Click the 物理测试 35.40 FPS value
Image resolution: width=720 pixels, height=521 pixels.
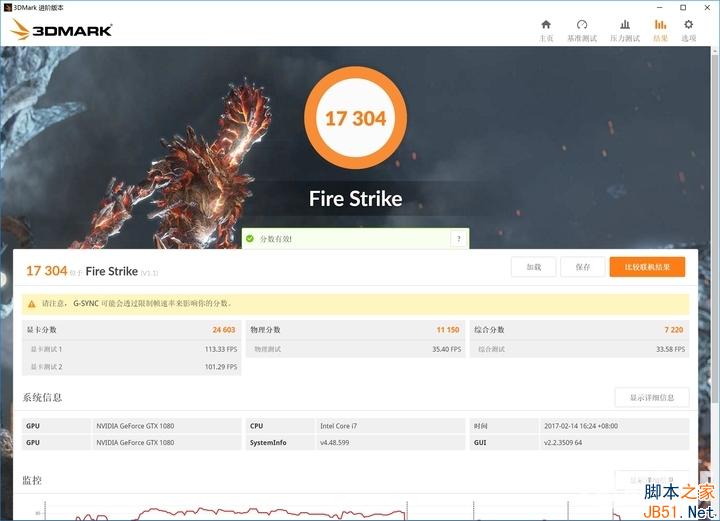446,349
